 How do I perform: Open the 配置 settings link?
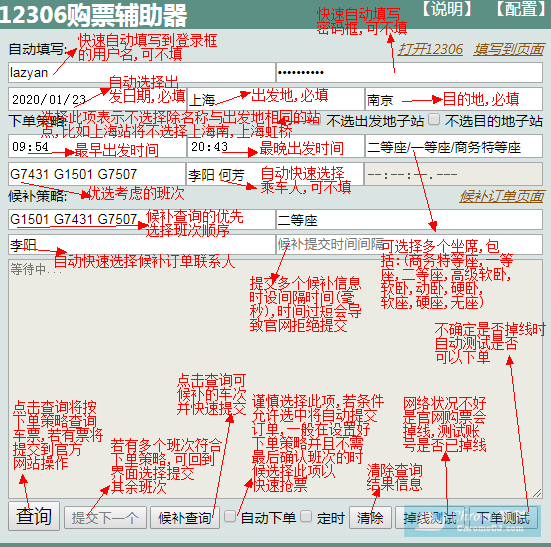(x=521, y=8)
